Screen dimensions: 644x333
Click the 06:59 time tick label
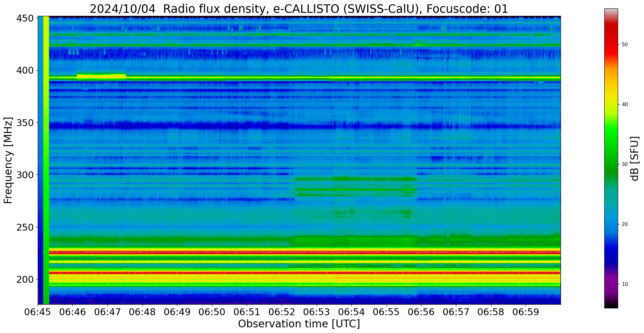(526, 312)
